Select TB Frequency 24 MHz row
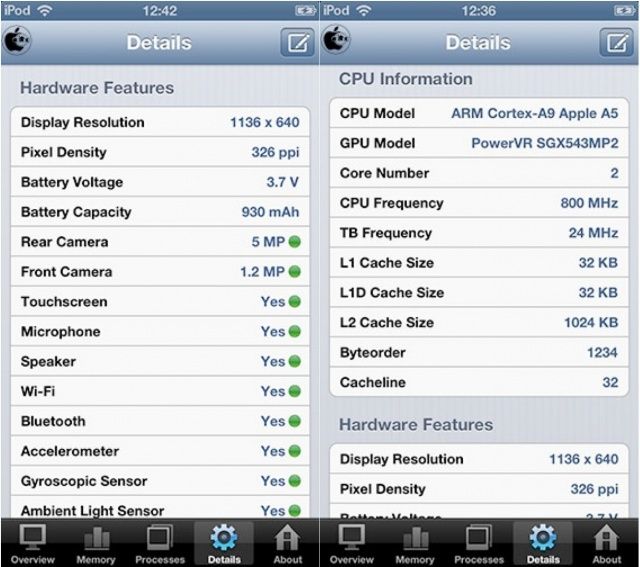 pyautogui.click(x=479, y=233)
